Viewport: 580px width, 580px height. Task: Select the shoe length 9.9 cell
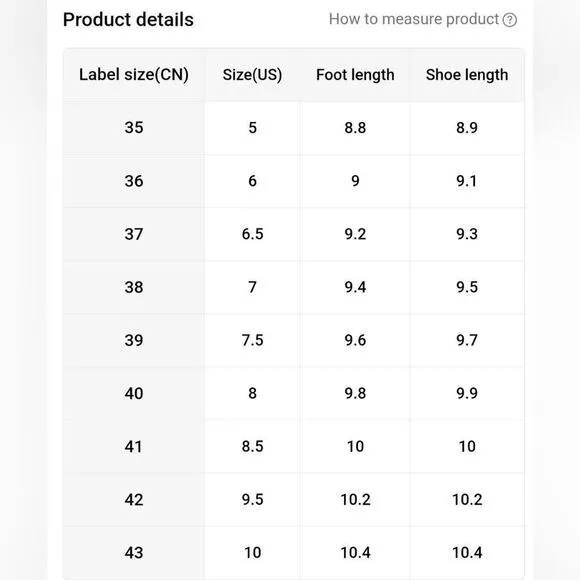click(467, 393)
